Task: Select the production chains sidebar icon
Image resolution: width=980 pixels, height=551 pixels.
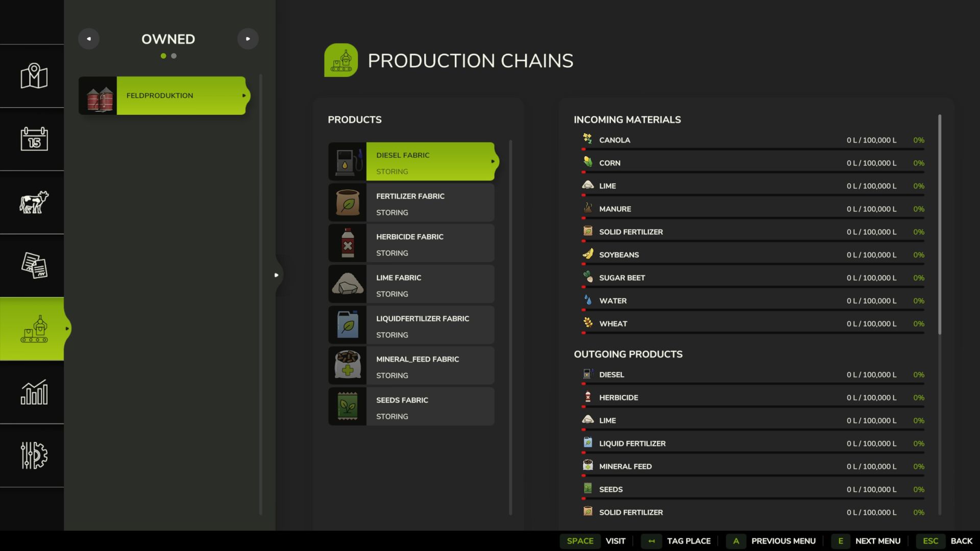Action: coord(34,329)
